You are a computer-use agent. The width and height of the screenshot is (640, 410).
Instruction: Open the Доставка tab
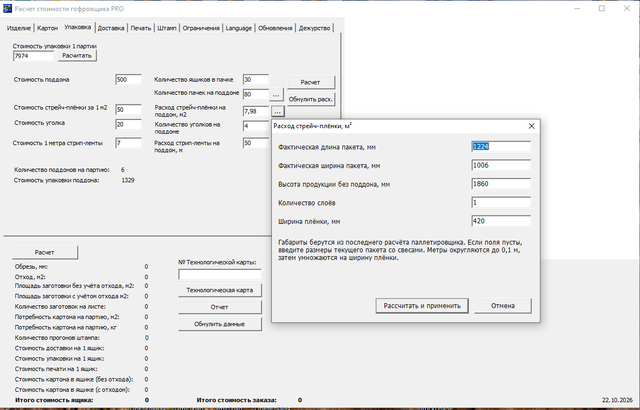click(111, 28)
